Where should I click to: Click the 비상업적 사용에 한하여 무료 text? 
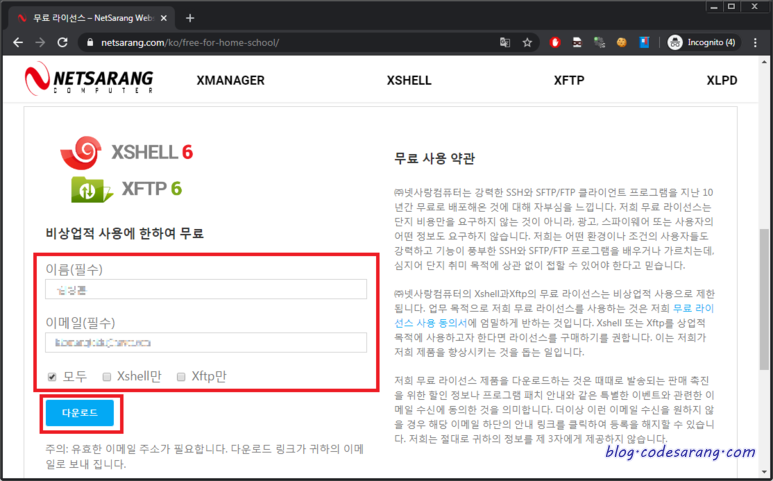pos(125,233)
